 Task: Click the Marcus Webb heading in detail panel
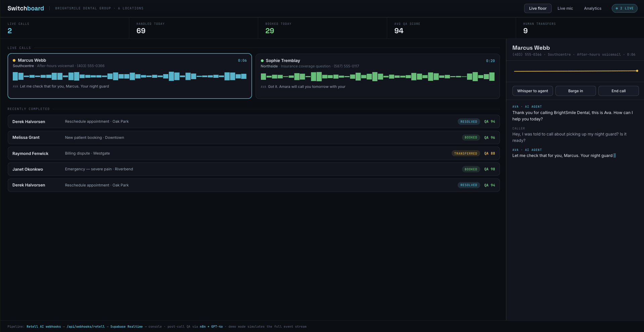pos(531,48)
